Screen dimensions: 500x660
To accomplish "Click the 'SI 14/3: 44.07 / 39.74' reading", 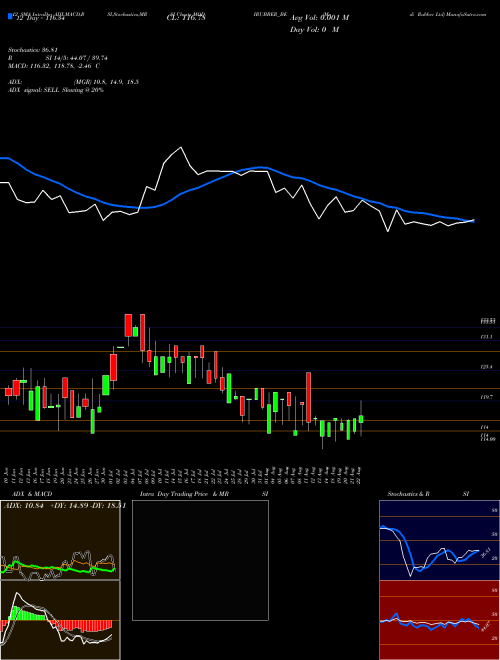I will pyautogui.click(x=77, y=58).
